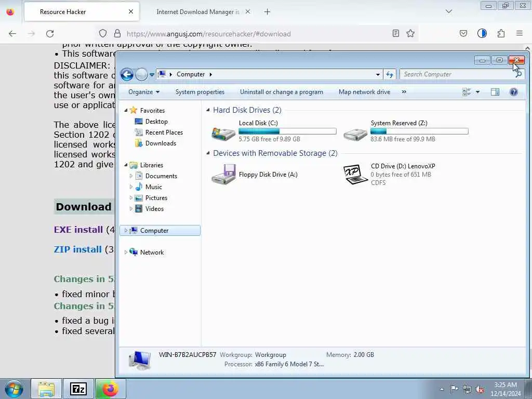This screenshot has width=532, height=399.
Task: Click the computer icon in details pane
Action: pyautogui.click(x=140, y=360)
